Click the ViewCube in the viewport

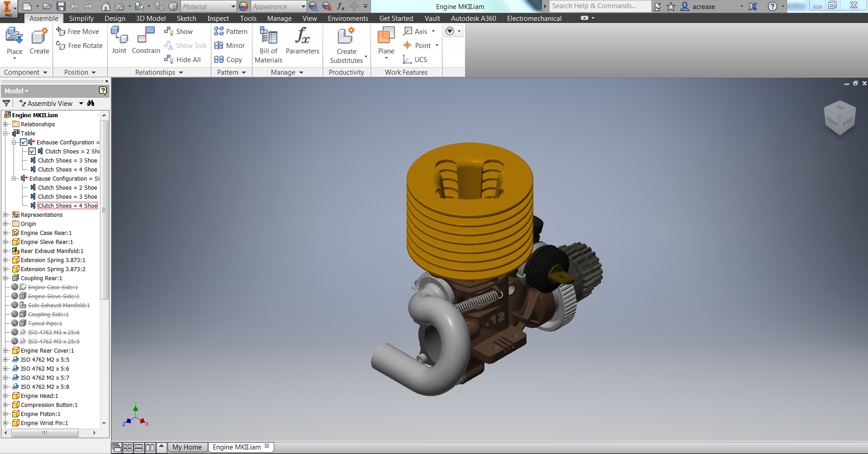[x=840, y=118]
